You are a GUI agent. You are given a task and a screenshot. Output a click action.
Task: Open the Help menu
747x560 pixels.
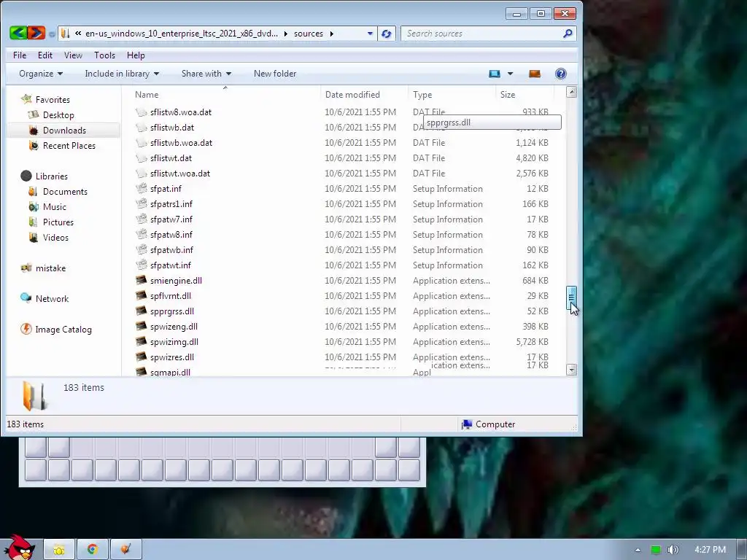click(x=135, y=55)
